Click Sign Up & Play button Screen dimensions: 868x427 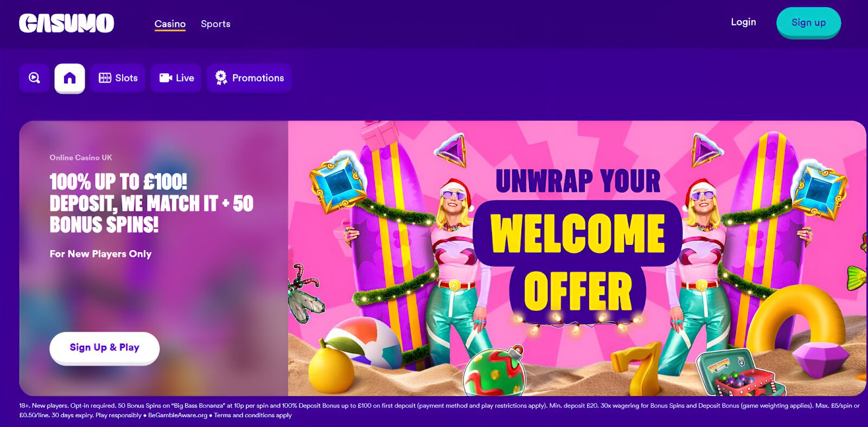pyautogui.click(x=105, y=348)
